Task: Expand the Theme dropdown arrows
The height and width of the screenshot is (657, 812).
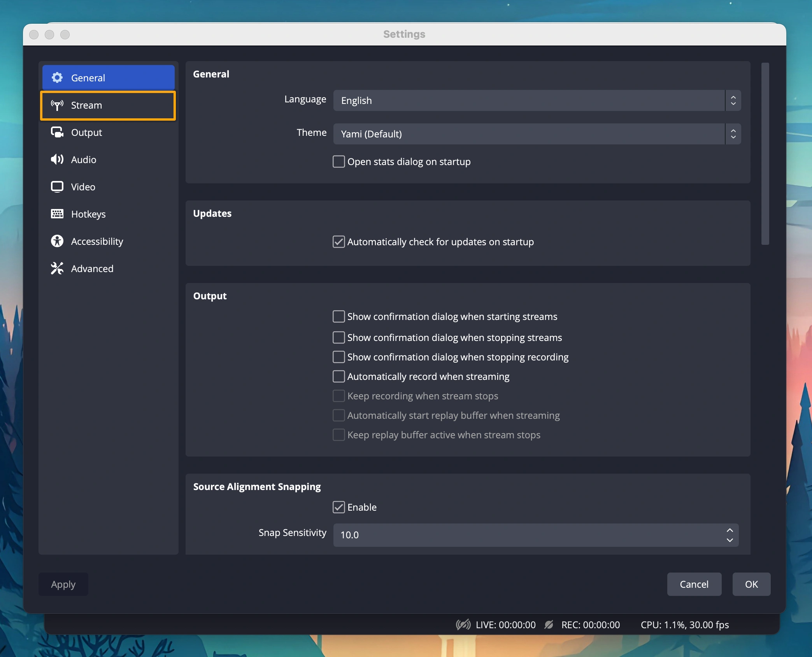Action: point(733,134)
